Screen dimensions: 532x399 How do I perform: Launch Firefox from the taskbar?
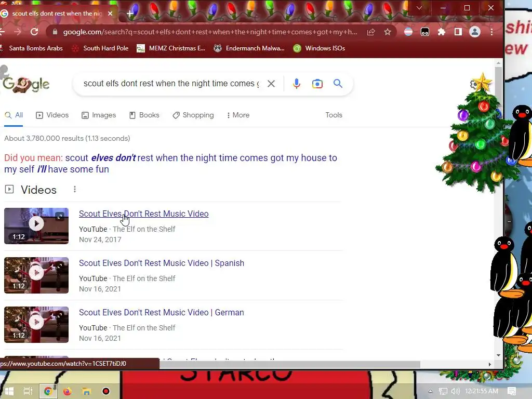[x=67, y=391]
